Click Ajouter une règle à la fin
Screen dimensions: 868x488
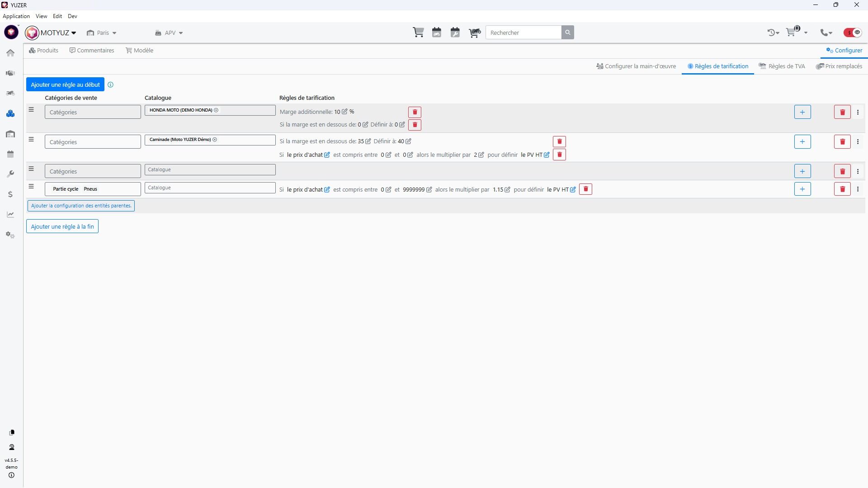click(x=62, y=226)
